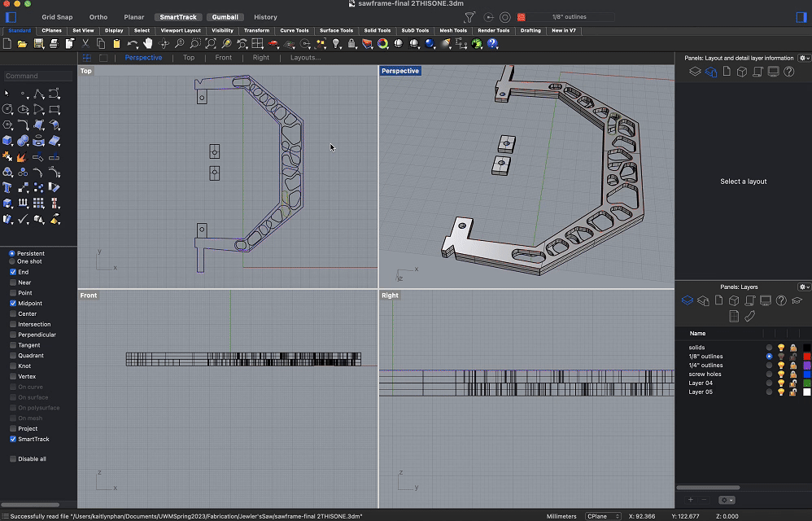Click the Four Viewports layout icon
The width and height of the screenshot is (812, 521).
pos(257,43)
